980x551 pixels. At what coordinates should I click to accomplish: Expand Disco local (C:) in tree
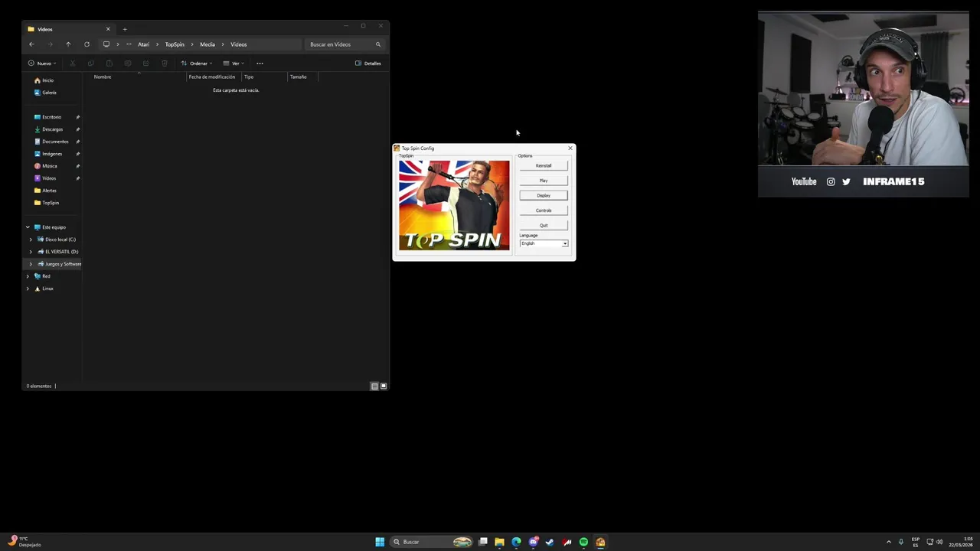pyautogui.click(x=31, y=240)
